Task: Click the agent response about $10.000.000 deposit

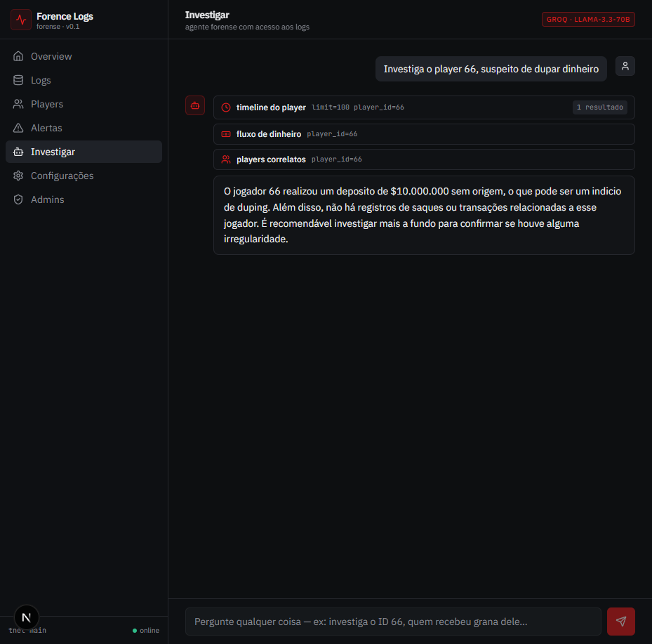Action: click(x=424, y=215)
